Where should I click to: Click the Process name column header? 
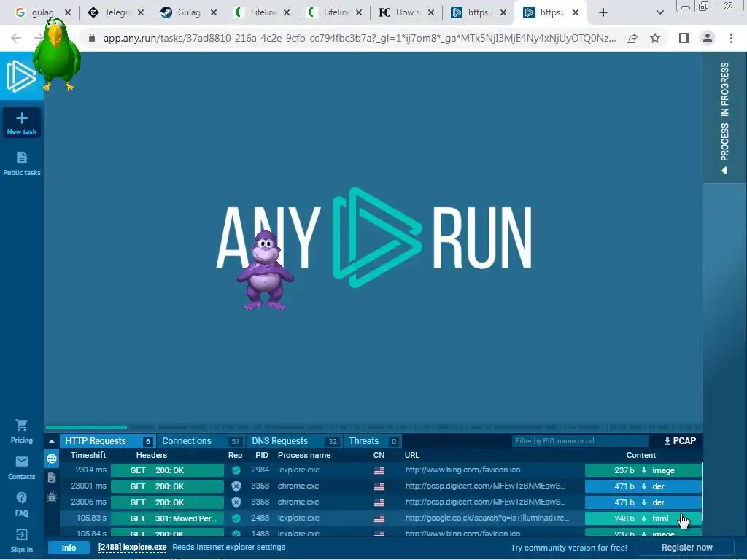(x=304, y=455)
